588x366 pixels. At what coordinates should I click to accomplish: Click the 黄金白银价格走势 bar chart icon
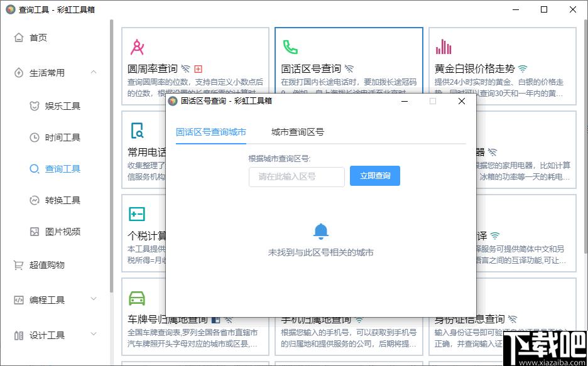coord(444,47)
